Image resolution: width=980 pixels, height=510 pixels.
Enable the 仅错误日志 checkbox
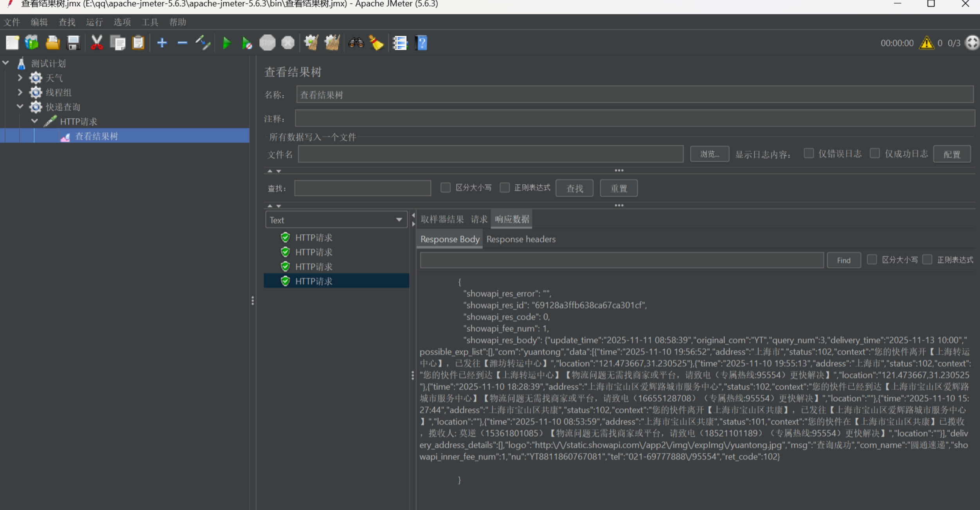(809, 153)
